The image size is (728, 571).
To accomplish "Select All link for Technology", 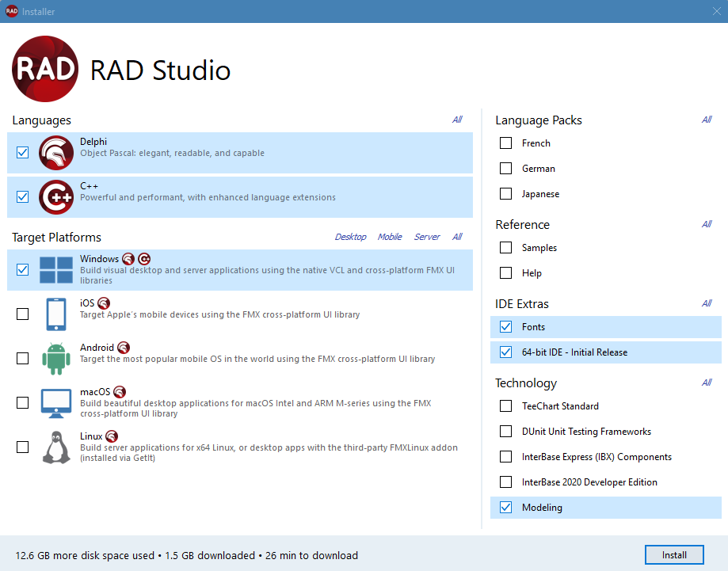I will pos(707,383).
